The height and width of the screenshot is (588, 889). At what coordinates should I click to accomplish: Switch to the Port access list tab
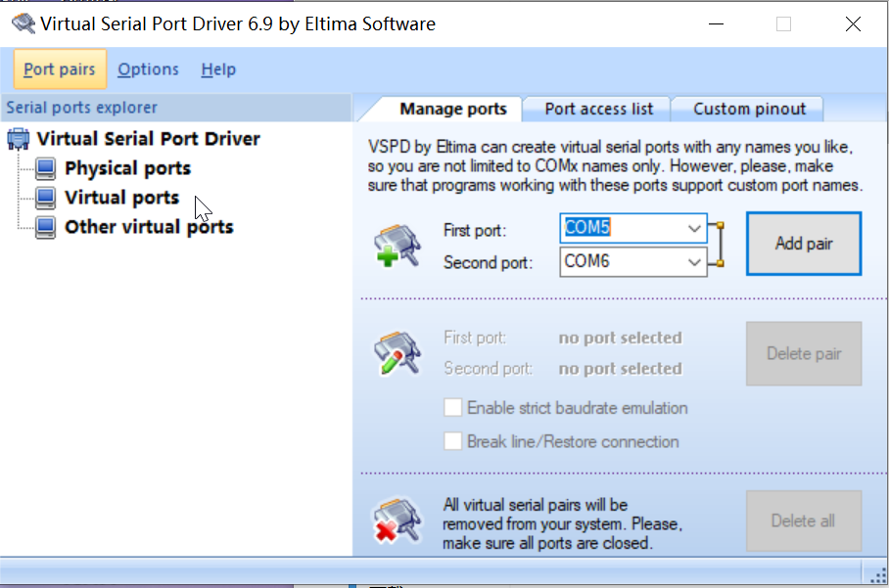coord(599,109)
